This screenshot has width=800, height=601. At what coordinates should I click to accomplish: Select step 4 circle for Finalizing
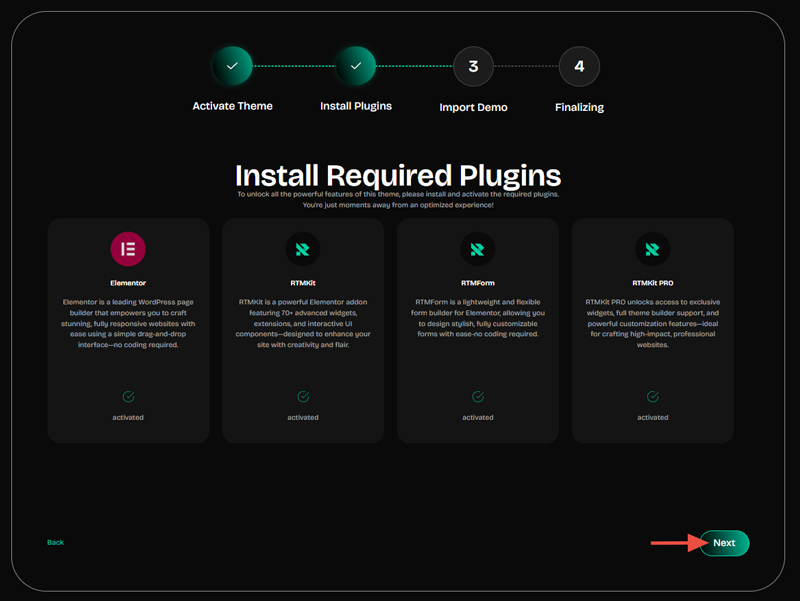point(579,66)
